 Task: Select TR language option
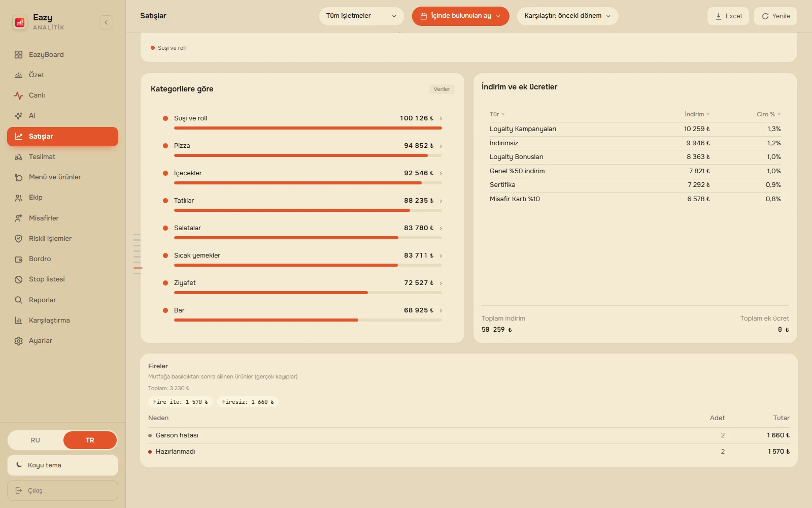(x=90, y=440)
